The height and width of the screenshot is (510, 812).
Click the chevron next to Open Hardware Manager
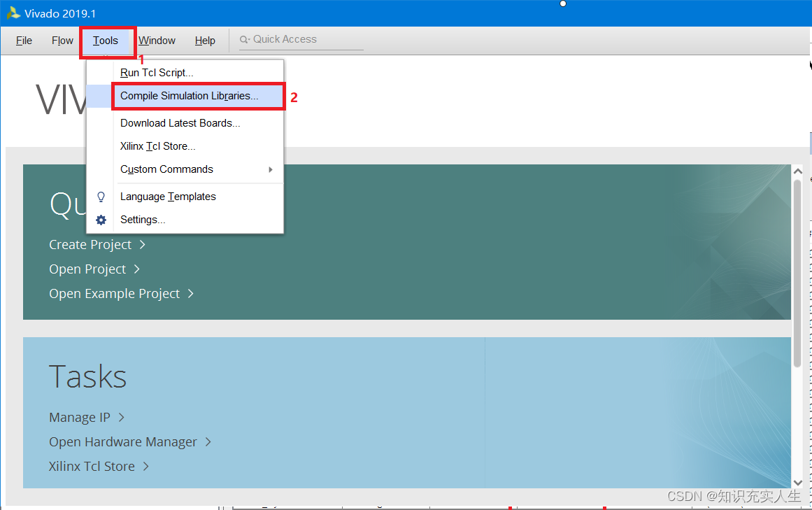(208, 441)
